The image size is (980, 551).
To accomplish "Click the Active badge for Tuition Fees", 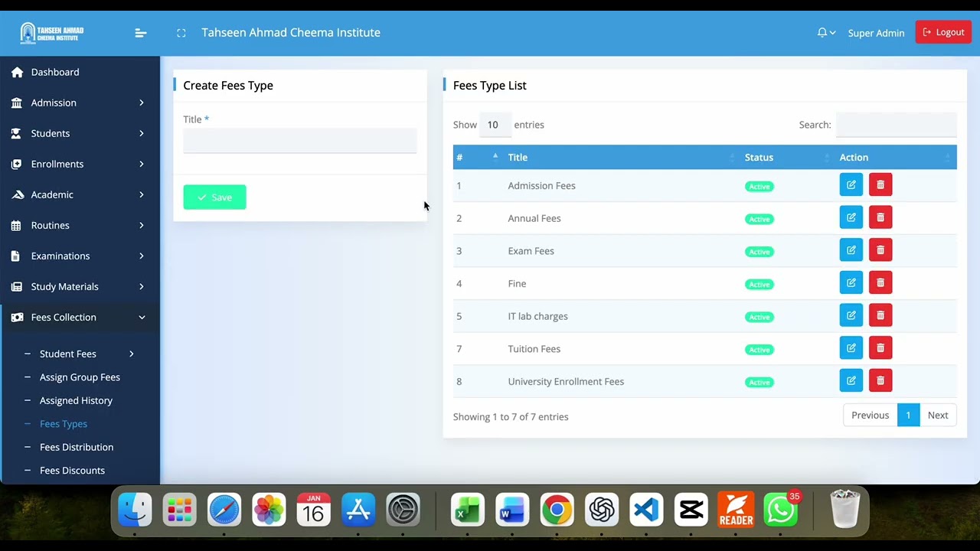I will [759, 350].
